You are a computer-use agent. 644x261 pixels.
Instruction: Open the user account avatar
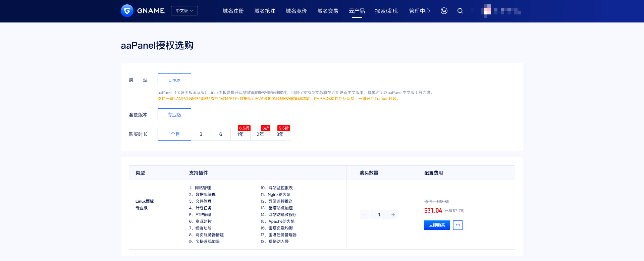point(487,11)
